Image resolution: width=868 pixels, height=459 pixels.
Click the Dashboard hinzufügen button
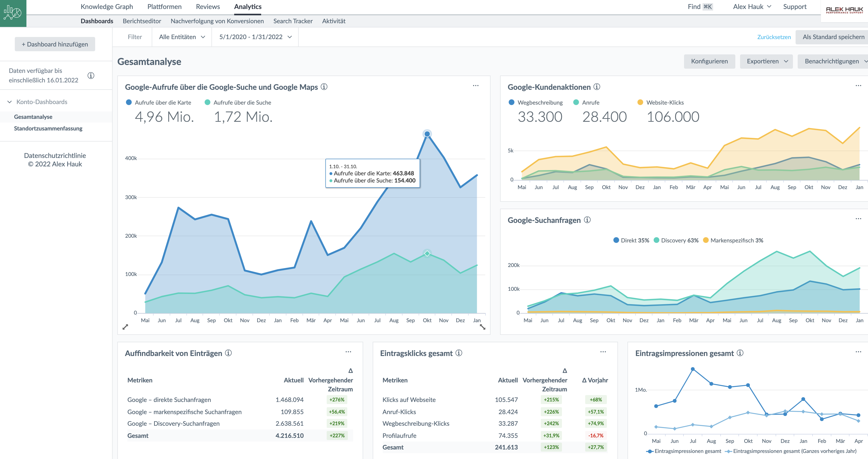55,44
